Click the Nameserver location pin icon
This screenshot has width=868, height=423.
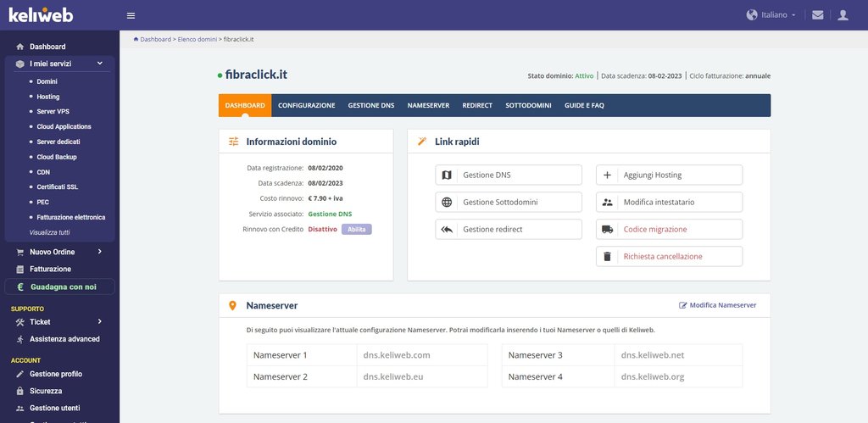tap(233, 306)
